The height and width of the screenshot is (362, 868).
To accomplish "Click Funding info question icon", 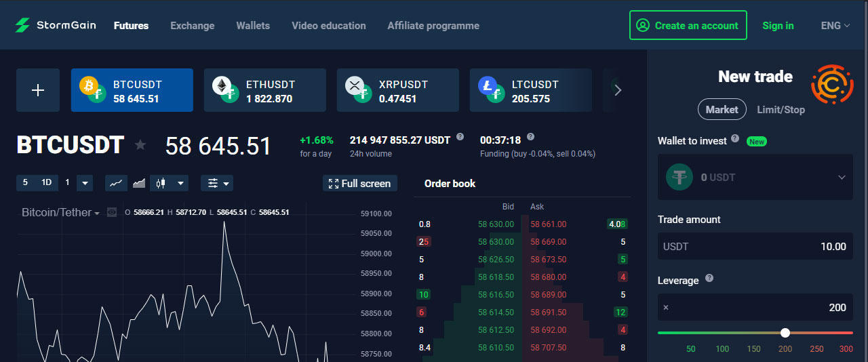I will coord(530,136).
